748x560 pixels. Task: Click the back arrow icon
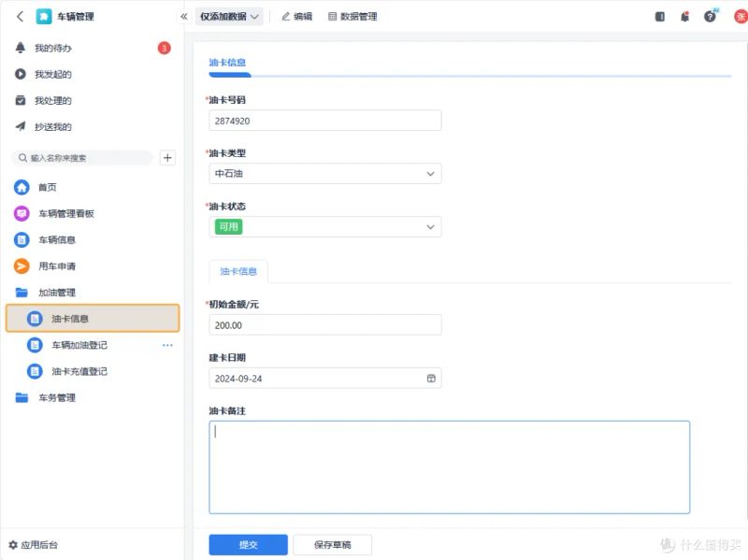(20, 17)
